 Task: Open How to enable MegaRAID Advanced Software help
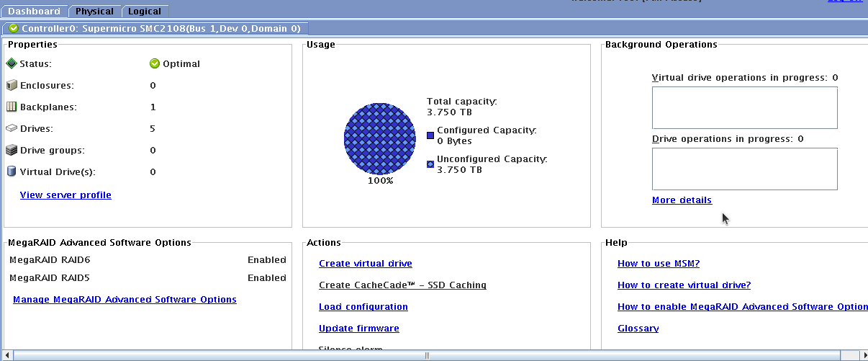pos(743,306)
